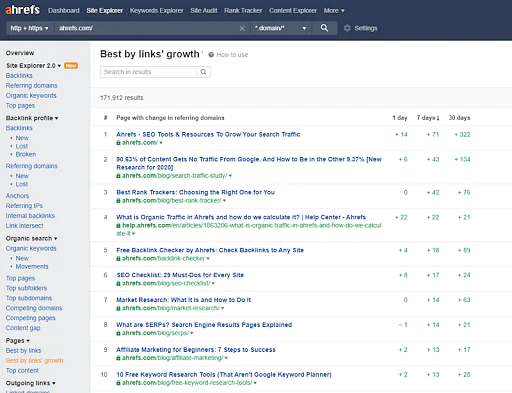
Task: Expand the More menu
Action: coord(334,11)
